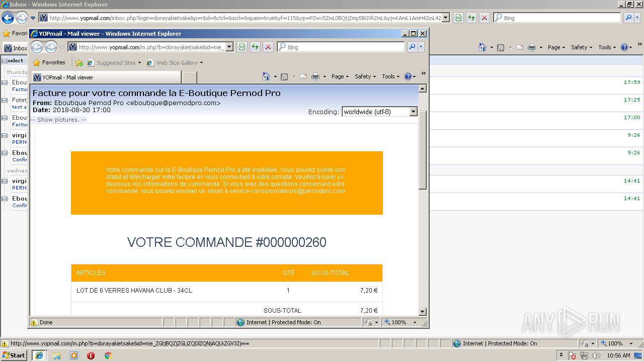Click the Internet Explorer taskbar button
Screen dimensions: 644x362
click(x=39, y=355)
